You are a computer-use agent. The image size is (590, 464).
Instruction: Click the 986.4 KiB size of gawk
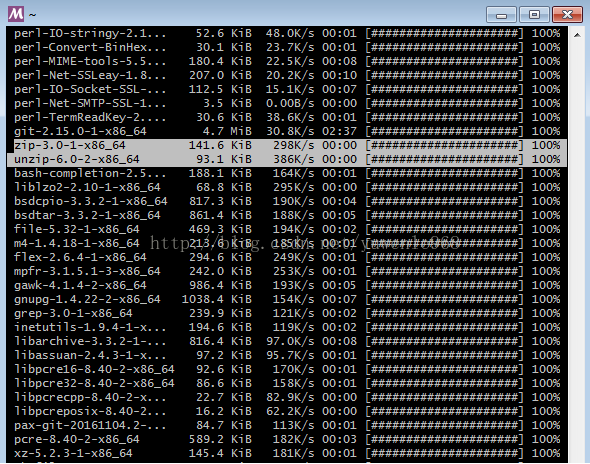[220, 285]
